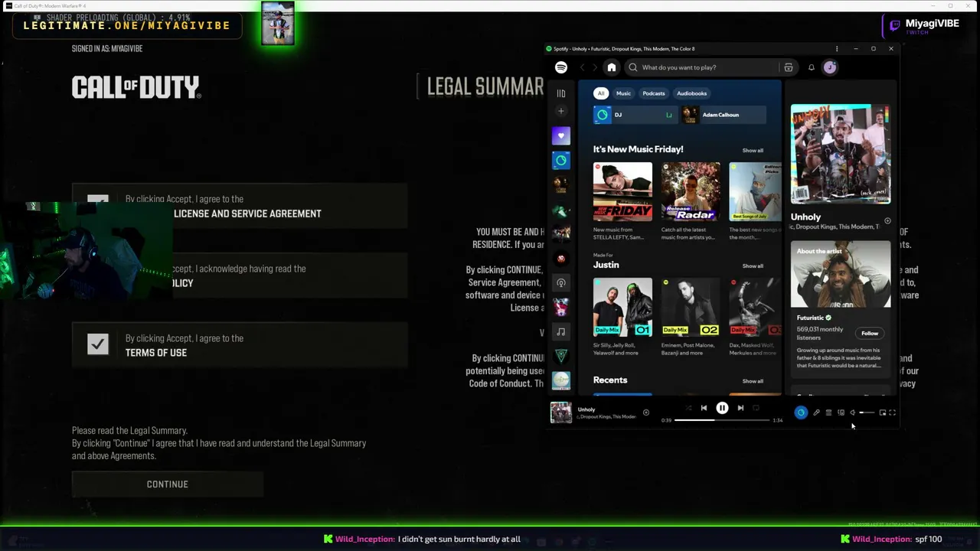
Task: Open the music note playlist in sidebar
Action: point(561,332)
